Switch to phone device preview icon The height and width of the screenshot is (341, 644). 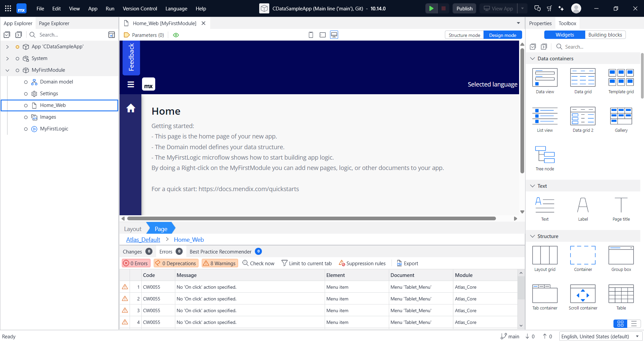point(311,35)
